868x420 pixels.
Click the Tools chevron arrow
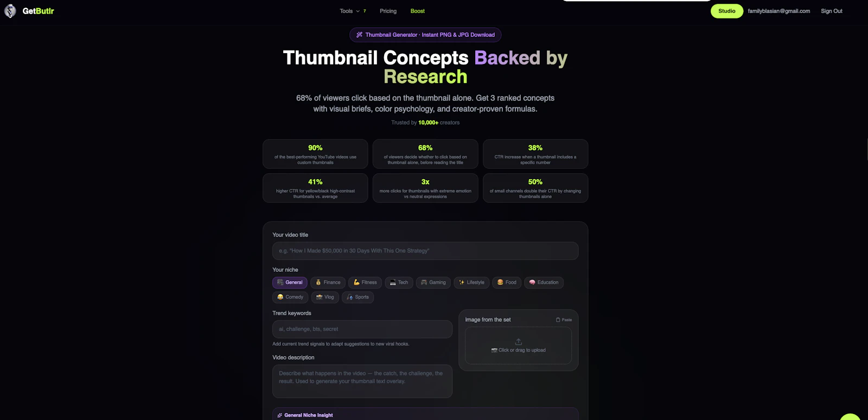coord(358,11)
